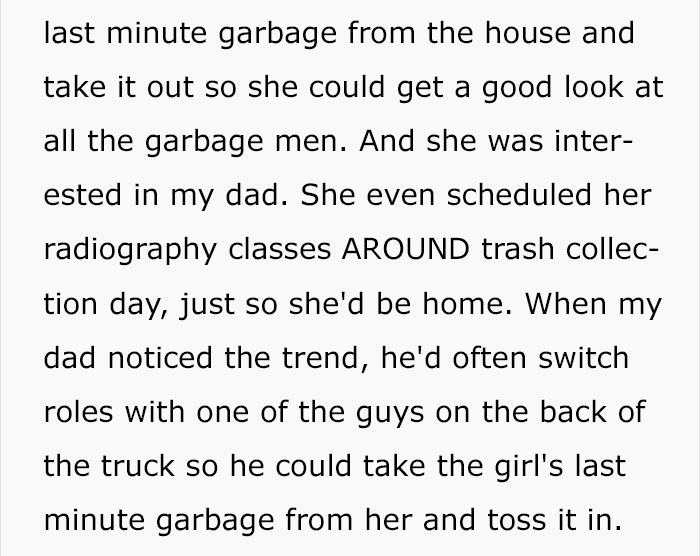Click the word 'roles' starting a line
700x556 pixels.
(79, 411)
